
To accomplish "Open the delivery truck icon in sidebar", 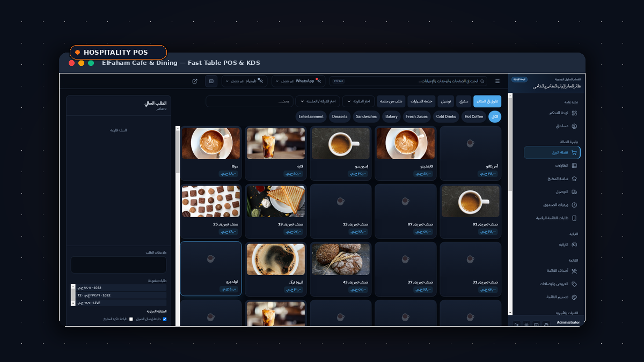I will [574, 191].
